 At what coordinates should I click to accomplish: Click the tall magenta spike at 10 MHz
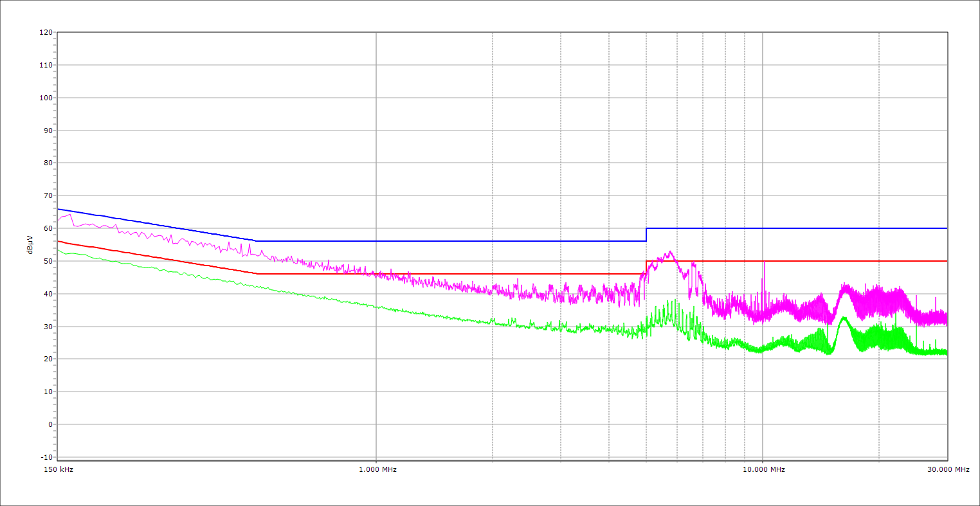click(x=763, y=264)
